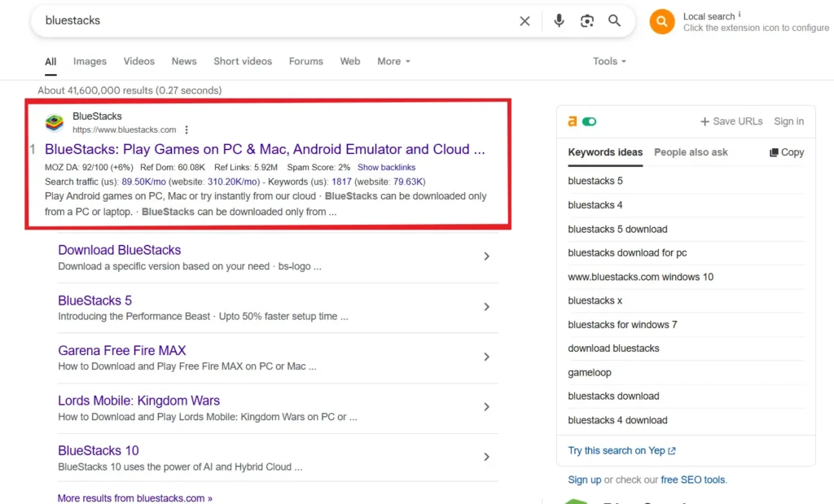The image size is (834, 504).
Task: Open the orange Local search extension icon
Action: (x=661, y=21)
